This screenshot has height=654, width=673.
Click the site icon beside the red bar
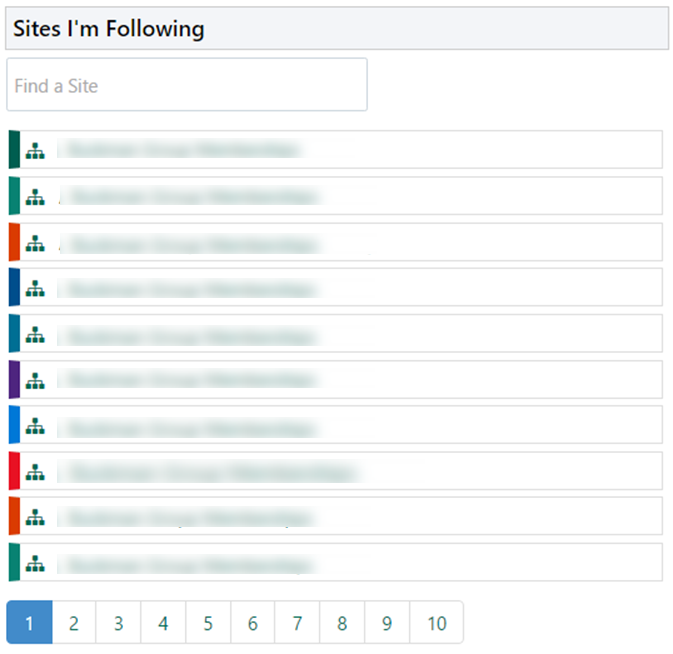coord(35,471)
